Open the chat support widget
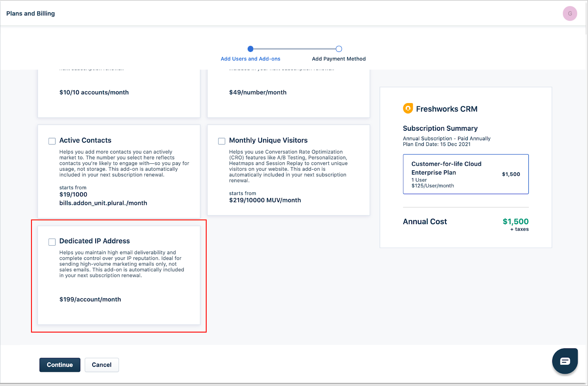This screenshot has height=386, width=588. [565, 361]
